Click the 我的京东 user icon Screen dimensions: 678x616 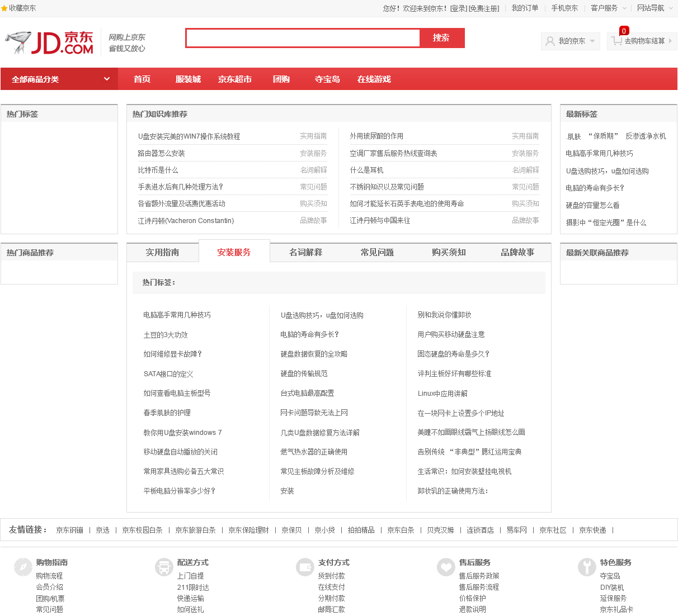[x=550, y=41]
